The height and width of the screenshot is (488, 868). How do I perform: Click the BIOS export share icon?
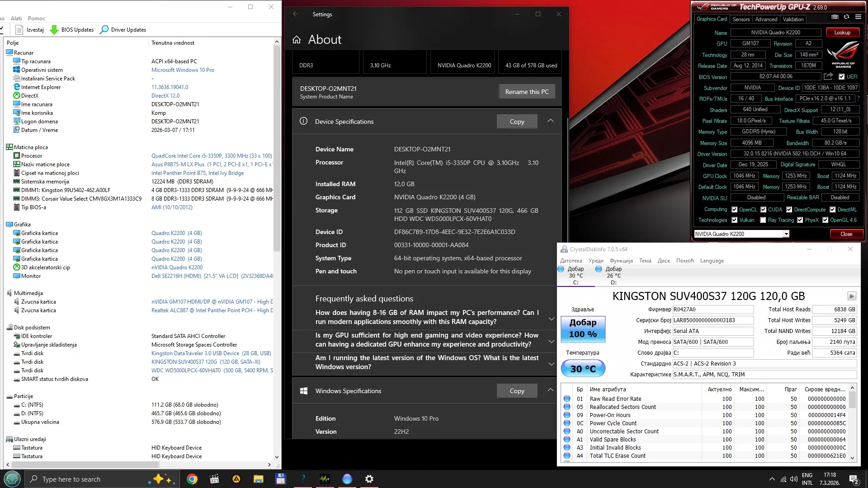coord(828,76)
